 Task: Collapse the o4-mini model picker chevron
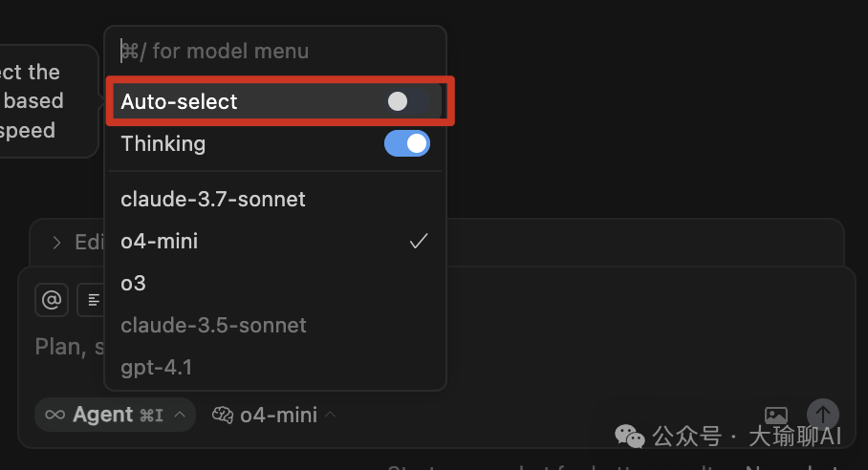tap(330, 415)
